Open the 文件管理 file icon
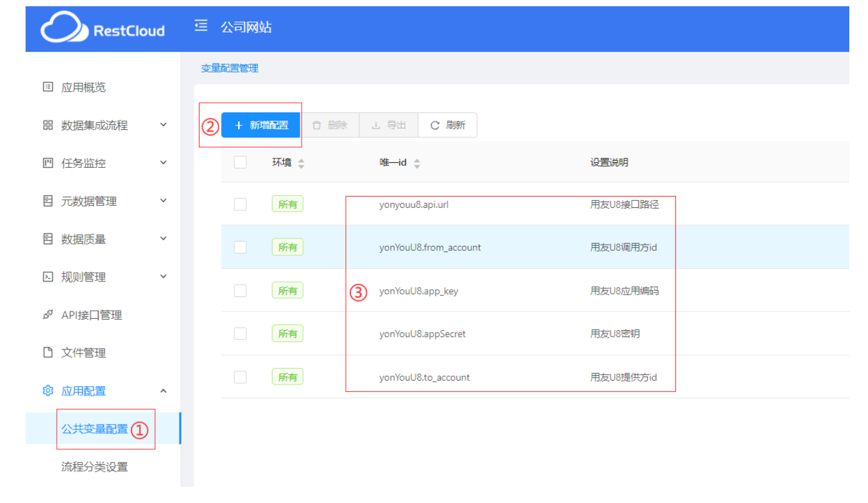Image resolution: width=868 pixels, height=503 pixels. click(48, 353)
